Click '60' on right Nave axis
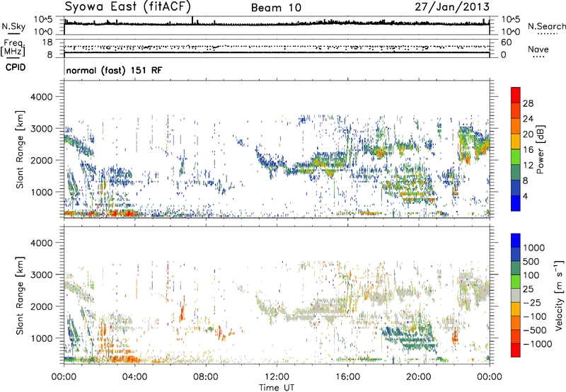The image size is (566, 392). pyautogui.click(x=506, y=42)
